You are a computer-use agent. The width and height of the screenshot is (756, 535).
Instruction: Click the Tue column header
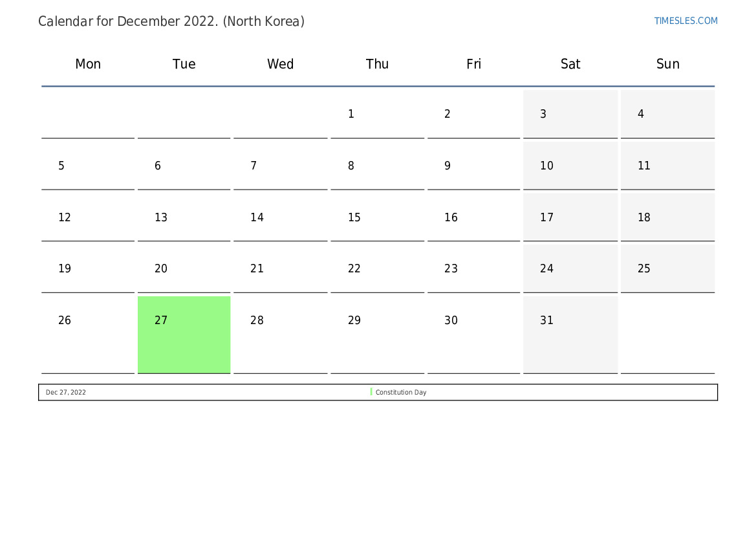(184, 63)
